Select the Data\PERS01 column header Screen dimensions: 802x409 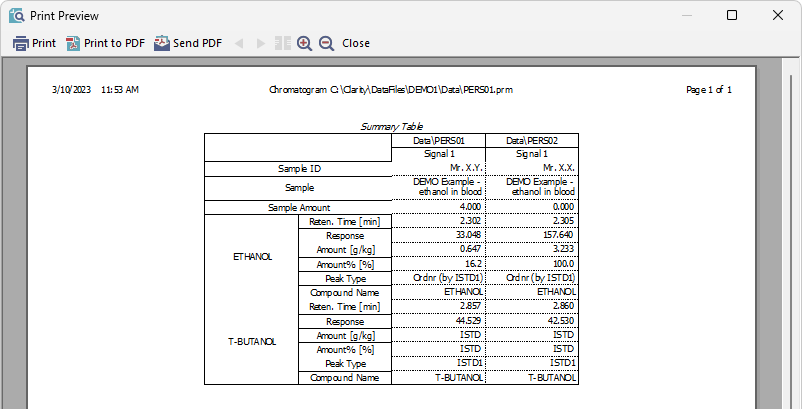(x=438, y=141)
